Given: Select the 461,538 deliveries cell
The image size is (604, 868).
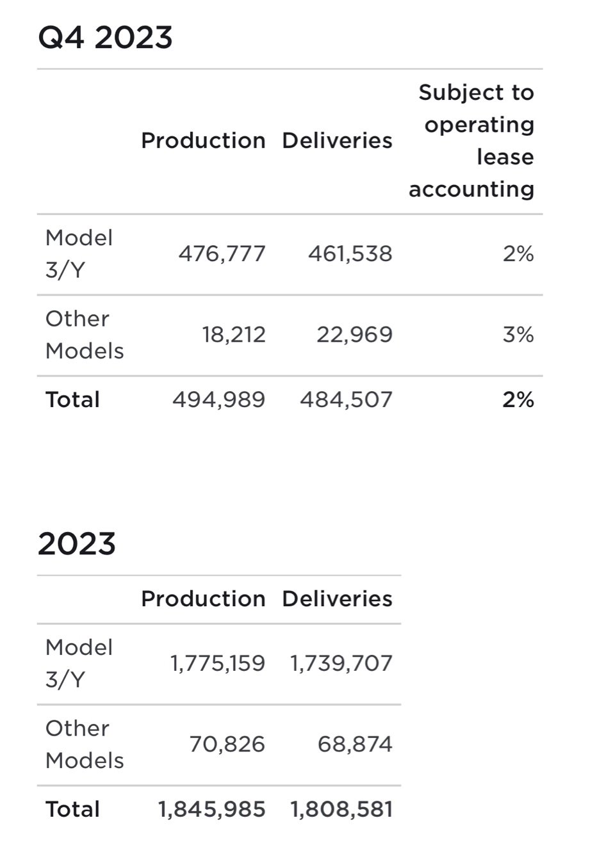Looking at the screenshot, I should (350, 253).
